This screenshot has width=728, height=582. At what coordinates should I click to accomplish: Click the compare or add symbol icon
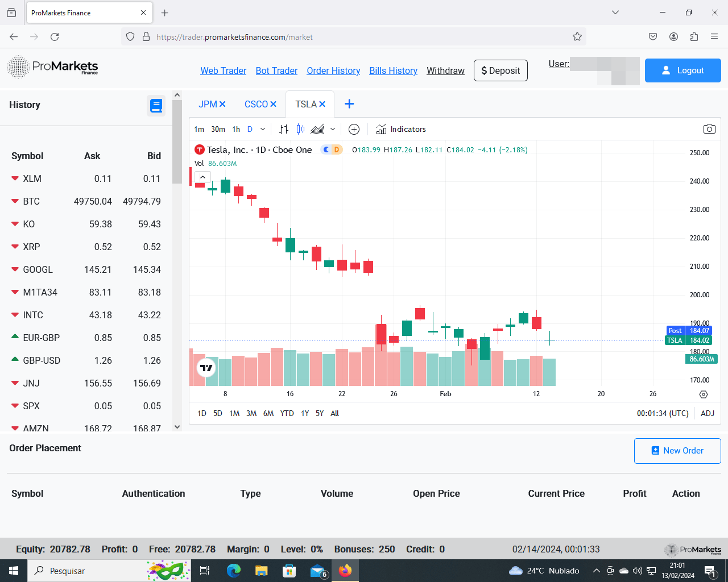(354, 129)
